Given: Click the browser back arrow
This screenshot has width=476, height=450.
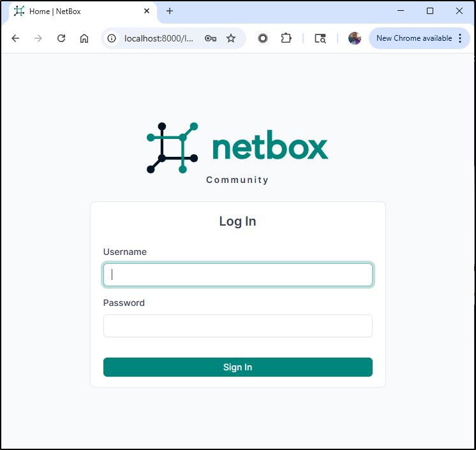Looking at the screenshot, I should [15, 38].
